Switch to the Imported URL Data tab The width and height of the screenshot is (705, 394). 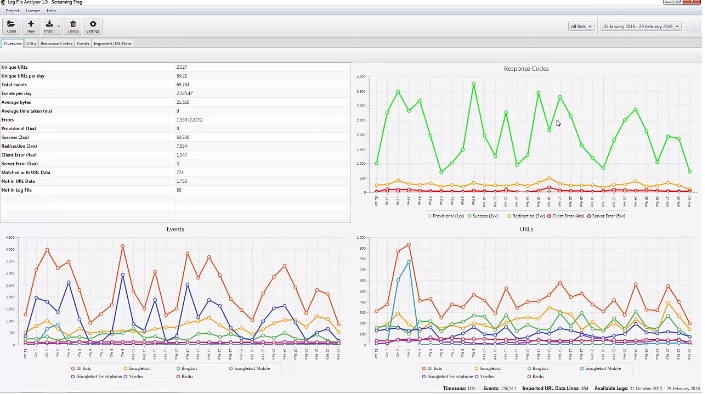pyautogui.click(x=112, y=44)
